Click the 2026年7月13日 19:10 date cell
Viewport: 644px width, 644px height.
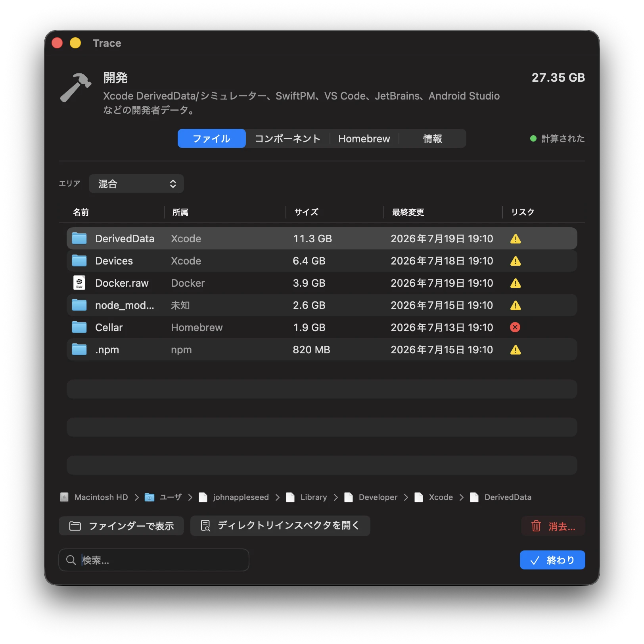442,328
